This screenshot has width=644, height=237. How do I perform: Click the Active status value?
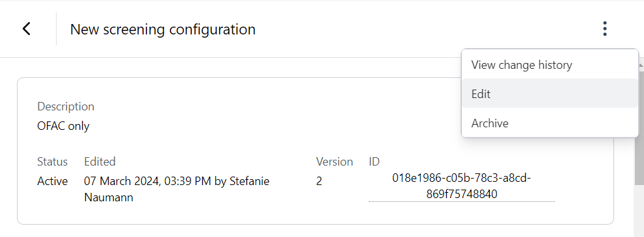(53, 181)
